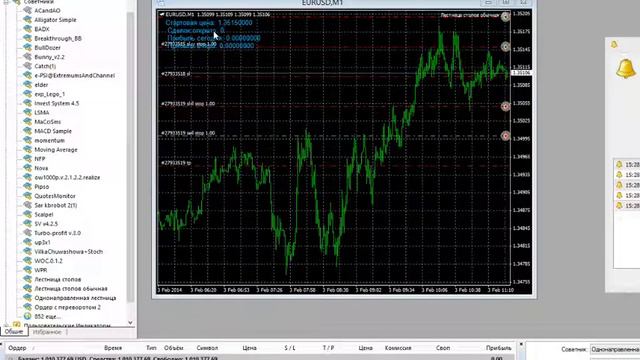Image resolution: width=640 pixels, height=360 pixels.
Task: Select Лестница стопов advisor
Action: click(x=58, y=279)
